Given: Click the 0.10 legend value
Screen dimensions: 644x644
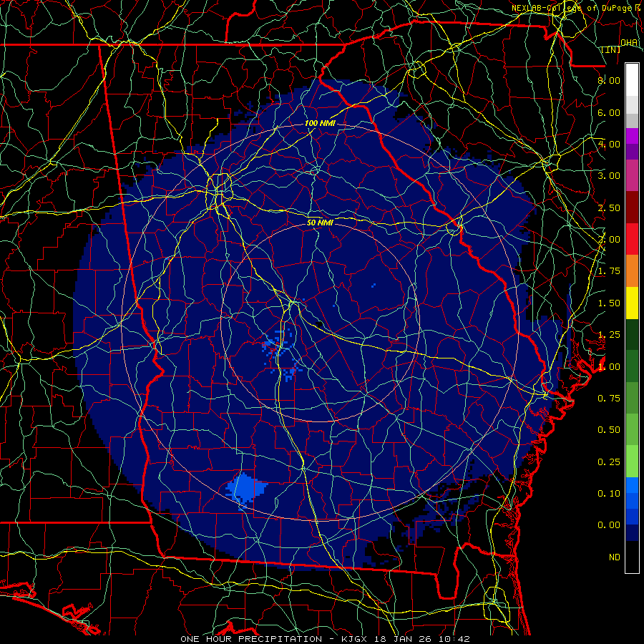Looking at the screenshot, I should coord(609,494).
